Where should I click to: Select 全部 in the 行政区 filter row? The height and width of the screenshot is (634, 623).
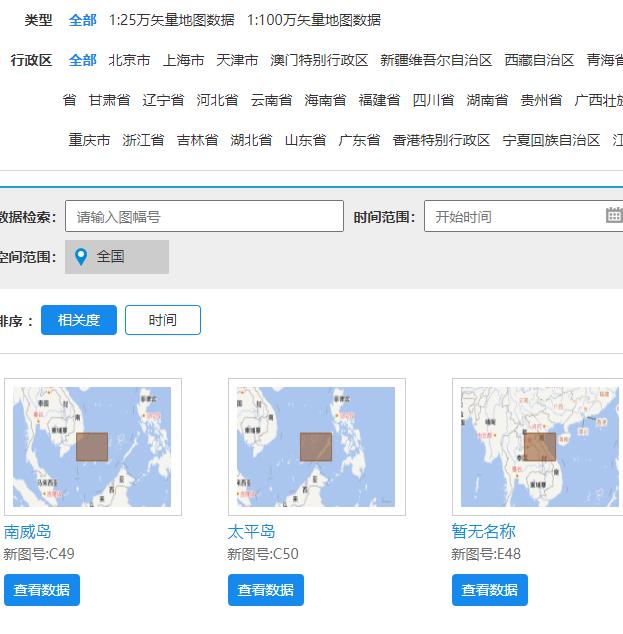[82, 60]
